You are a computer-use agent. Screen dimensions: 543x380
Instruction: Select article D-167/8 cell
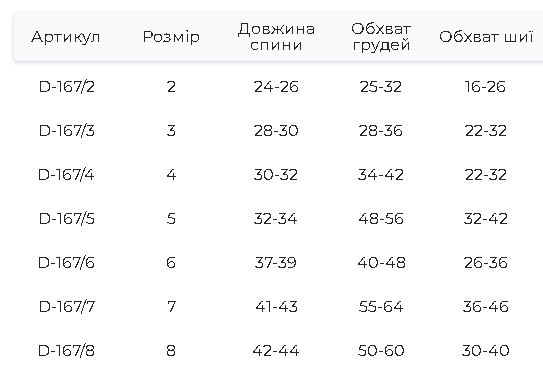[66, 351]
